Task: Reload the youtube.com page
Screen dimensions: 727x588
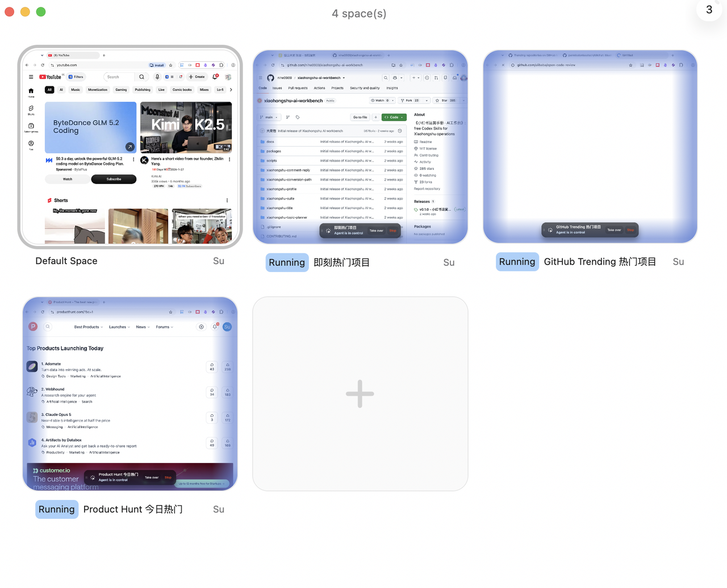Action: [x=43, y=65]
